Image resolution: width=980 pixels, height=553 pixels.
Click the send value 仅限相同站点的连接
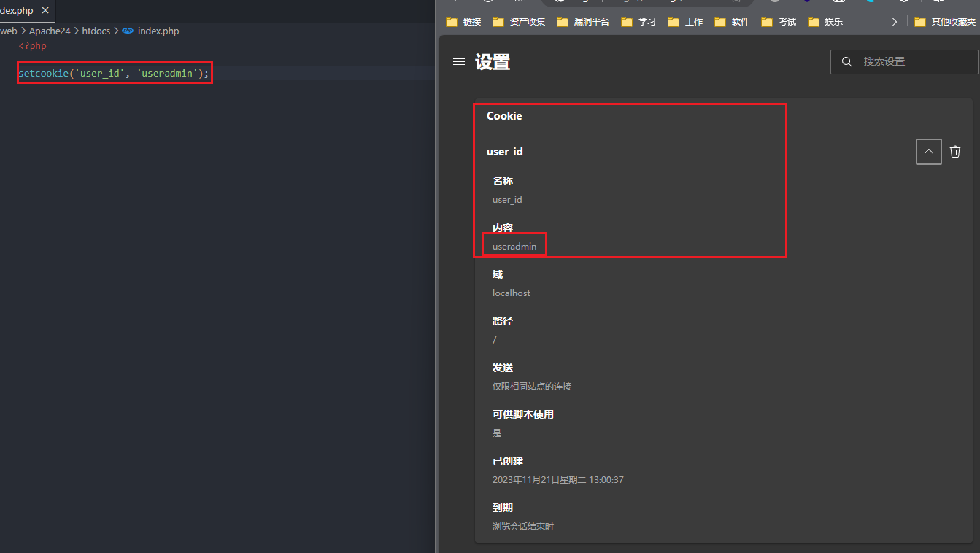532,387
